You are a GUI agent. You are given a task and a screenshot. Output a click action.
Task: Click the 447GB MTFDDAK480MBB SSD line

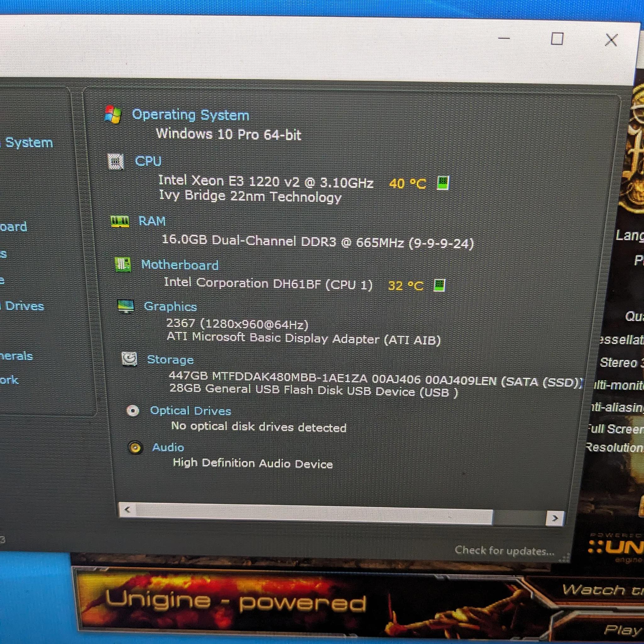pos(376,379)
